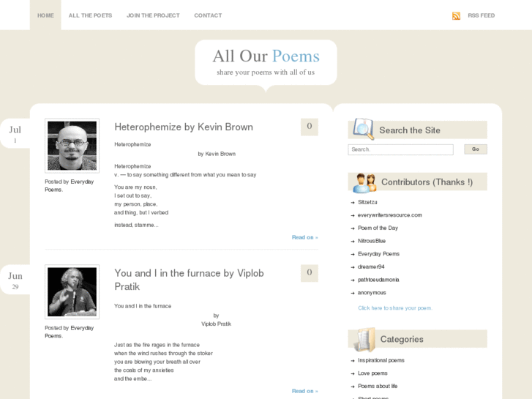Click here to share your poem link
The image size is (532, 399).
click(x=395, y=308)
